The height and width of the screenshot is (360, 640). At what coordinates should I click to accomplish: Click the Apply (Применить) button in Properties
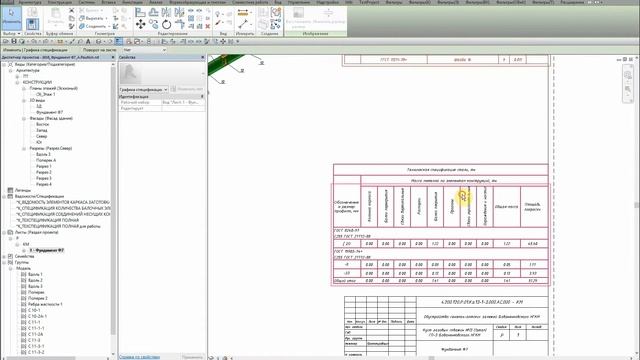pyautogui.click(x=193, y=357)
